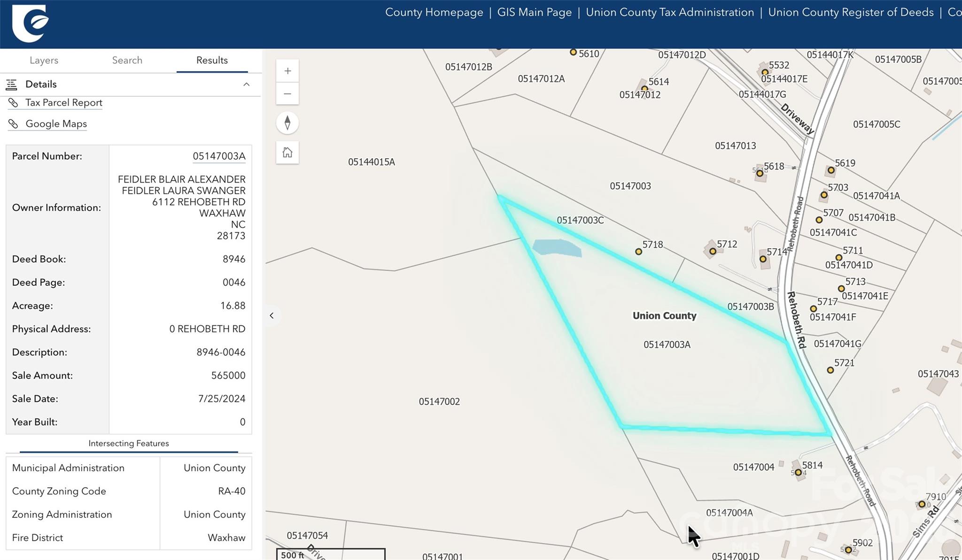The height and width of the screenshot is (560, 962).
Task: Click the Details list icon
Action: click(x=11, y=84)
